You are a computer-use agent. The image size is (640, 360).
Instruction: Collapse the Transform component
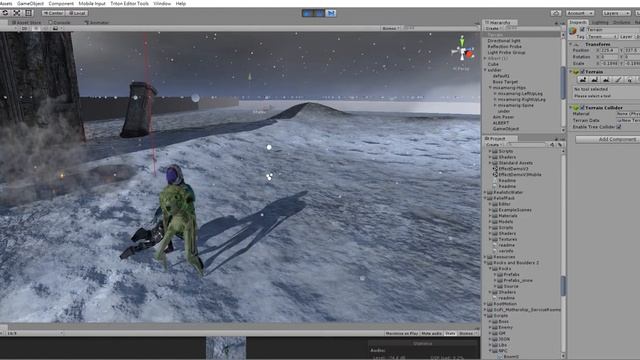(x=571, y=44)
